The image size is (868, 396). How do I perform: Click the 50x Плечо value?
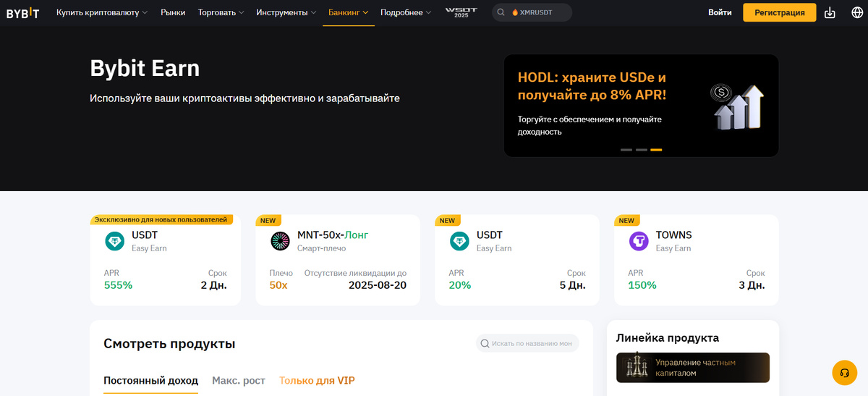click(278, 285)
